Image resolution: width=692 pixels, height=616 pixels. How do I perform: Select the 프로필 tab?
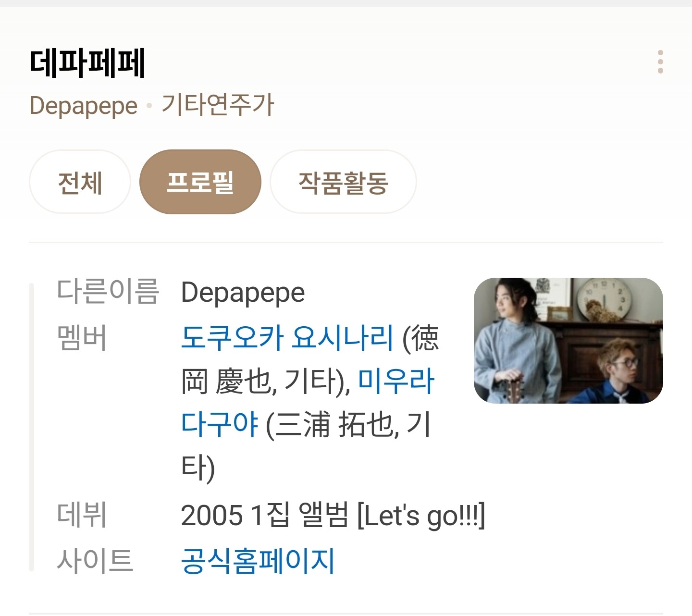(x=200, y=182)
